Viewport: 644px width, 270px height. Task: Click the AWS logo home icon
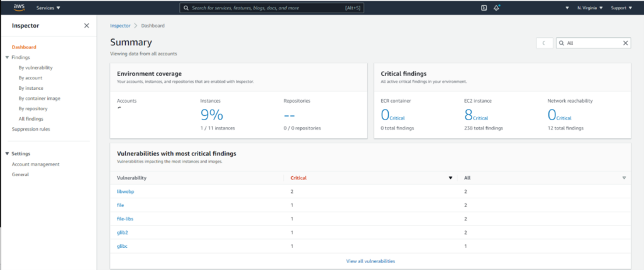(x=19, y=8)
